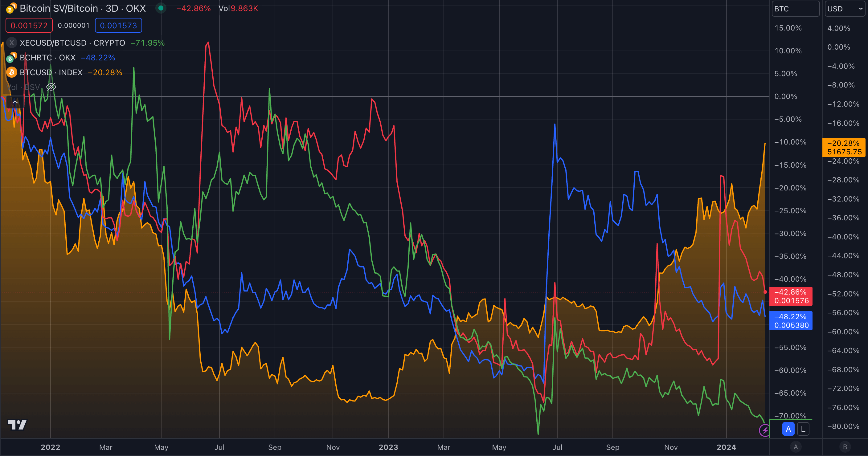Click the -12.00% tick on USD scale
The width and height of the screenshot is (868, 456).
coord(843,104)
